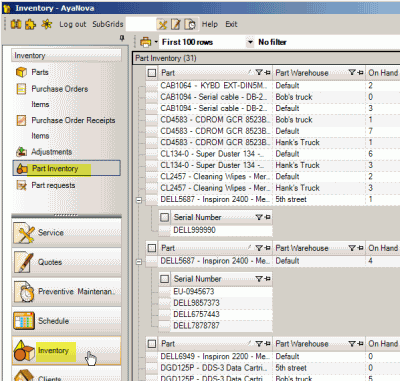This screenshot has height=381, width=400.
Task: Open the printer dropdown arrow
Action: point(156,42)
